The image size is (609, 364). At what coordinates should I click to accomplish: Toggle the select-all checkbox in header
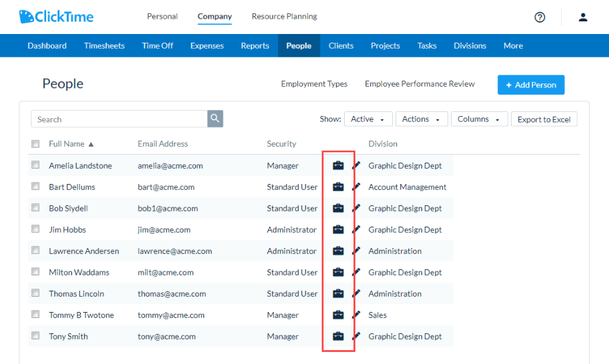[x=35, y=144]
